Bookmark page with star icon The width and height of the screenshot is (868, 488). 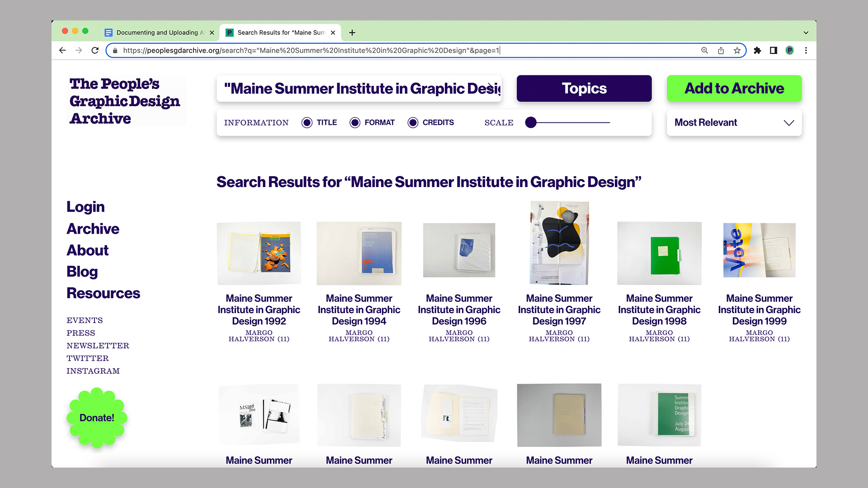(x=737, y=50)
